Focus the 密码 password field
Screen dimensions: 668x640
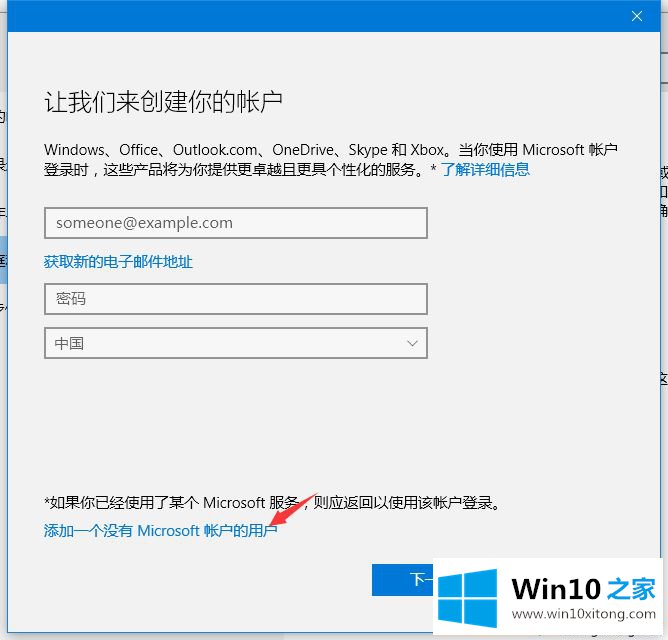click(236, 299)
